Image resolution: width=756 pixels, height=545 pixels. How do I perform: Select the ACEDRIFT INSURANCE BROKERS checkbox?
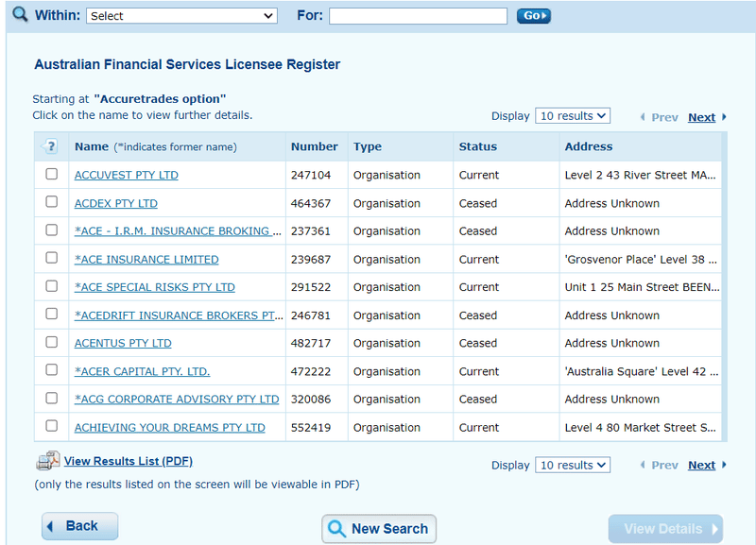[52, 314]
